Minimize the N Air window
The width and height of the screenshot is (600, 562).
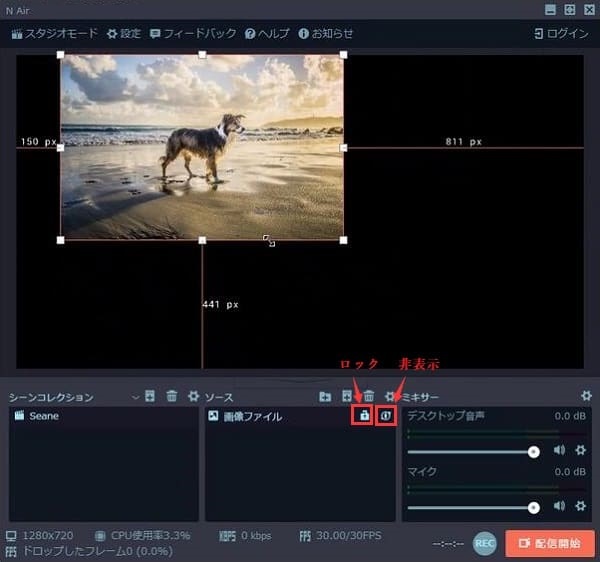(550, 10)
